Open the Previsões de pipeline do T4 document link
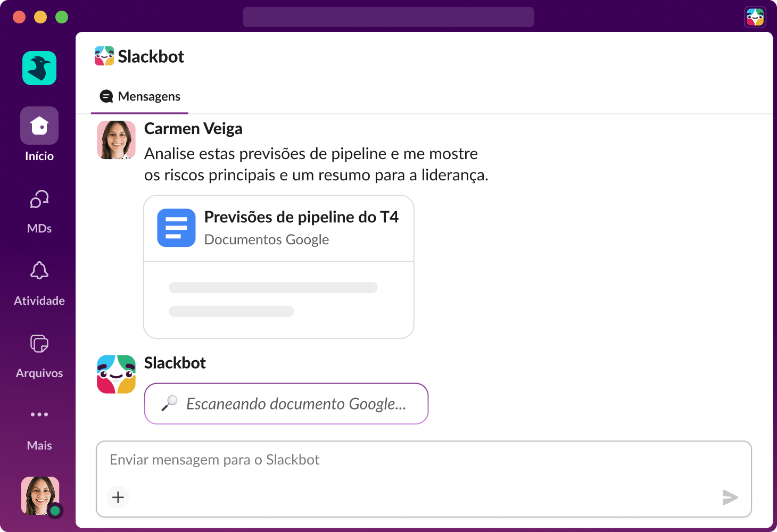This screenshot has width=777, height=532. coord(302,217)
